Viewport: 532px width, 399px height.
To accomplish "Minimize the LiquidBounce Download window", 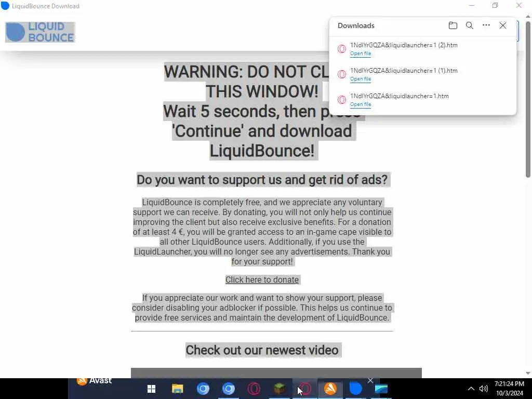I will [472, 5].
